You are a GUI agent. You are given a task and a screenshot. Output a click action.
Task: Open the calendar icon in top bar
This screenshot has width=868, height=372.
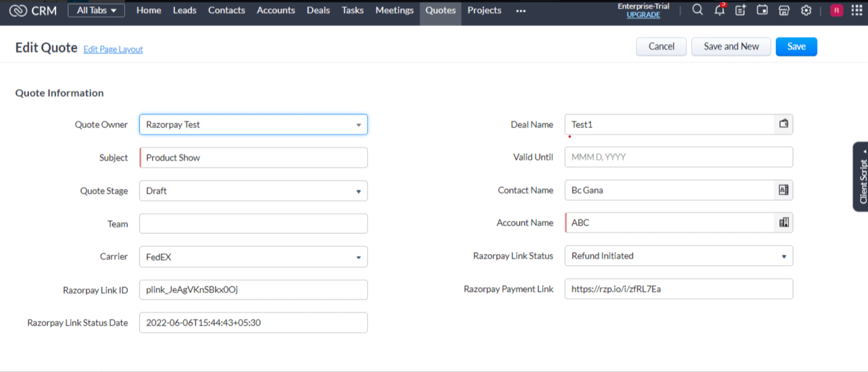click(x=763, y=10)
